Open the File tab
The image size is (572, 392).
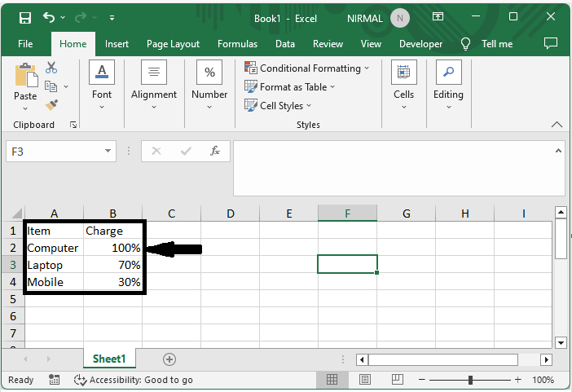click(x=25, y=44)
